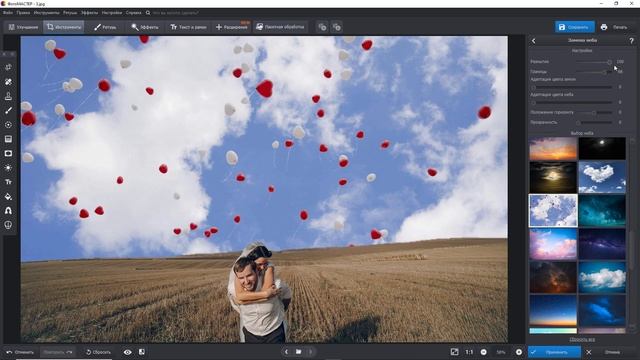Select the vignette tool in left sidebar
Image resolution: width=640 pixels, height=360 pixels.
(8, 153)
